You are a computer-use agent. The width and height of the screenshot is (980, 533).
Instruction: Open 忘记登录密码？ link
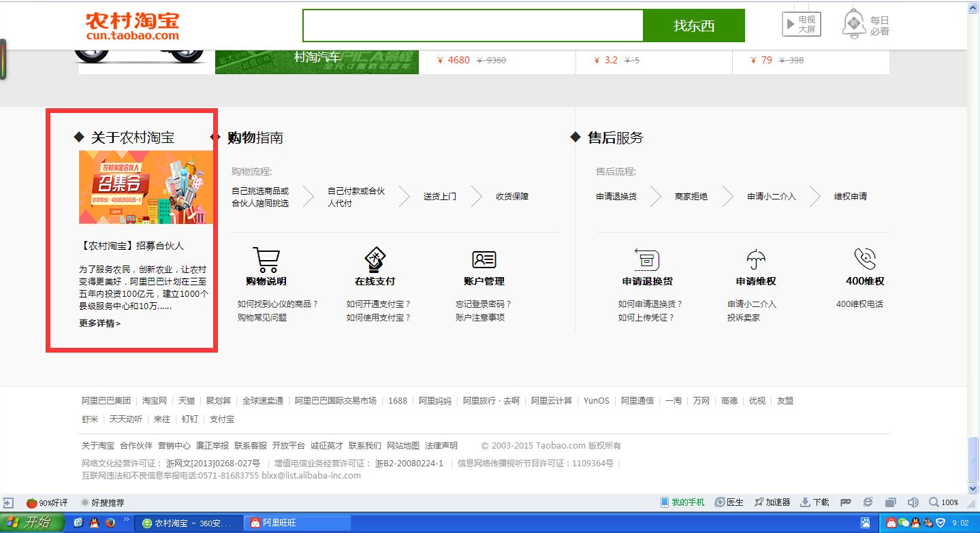[484, 304]
